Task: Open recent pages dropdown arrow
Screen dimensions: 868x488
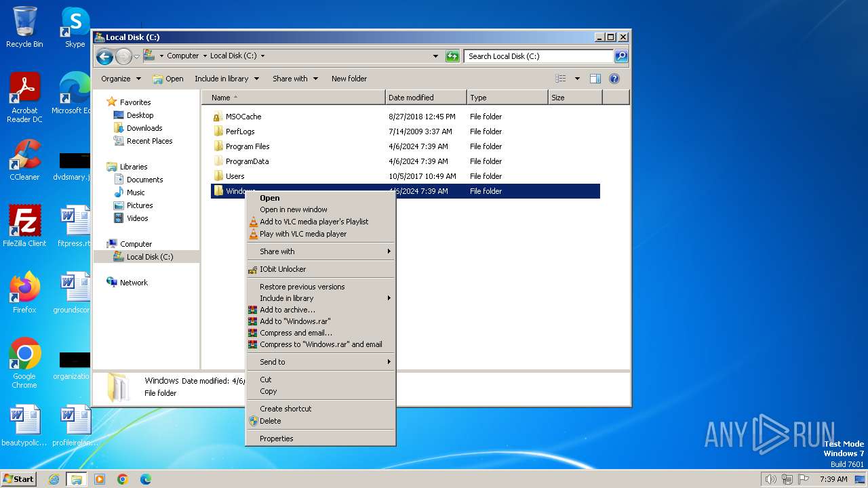Action: 136,56
